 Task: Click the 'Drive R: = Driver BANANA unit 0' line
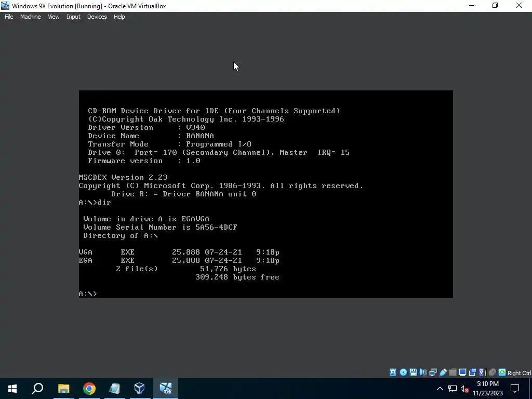(x=184, y=194)
